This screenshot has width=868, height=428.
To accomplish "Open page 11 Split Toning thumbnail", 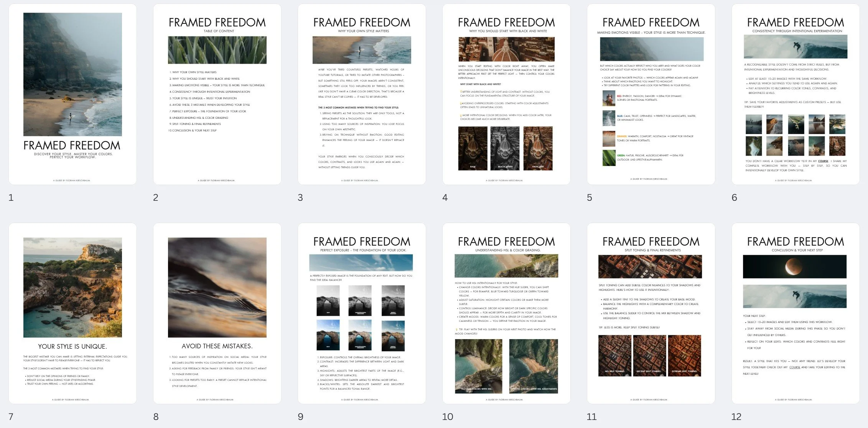I will tap(651, 313).
